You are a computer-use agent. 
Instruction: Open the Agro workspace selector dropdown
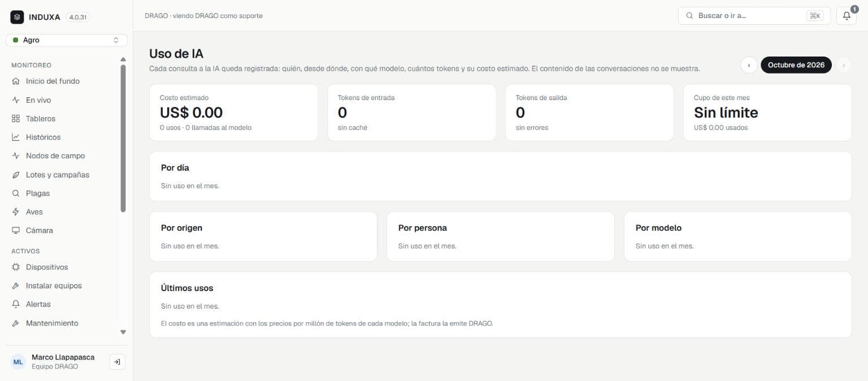(67, 40)
